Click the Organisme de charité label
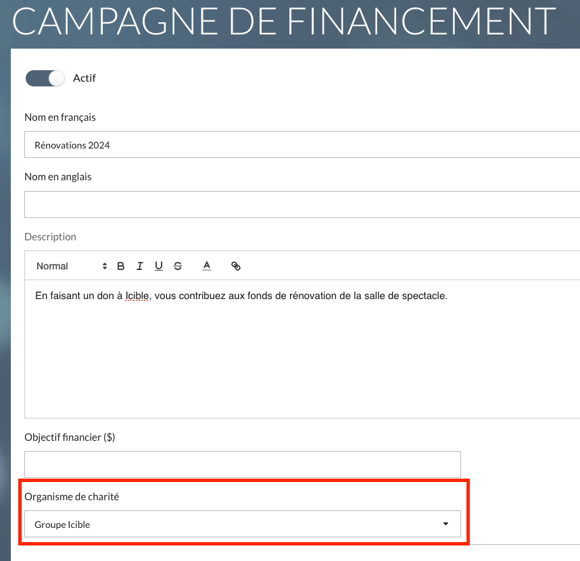 point(72,497)
